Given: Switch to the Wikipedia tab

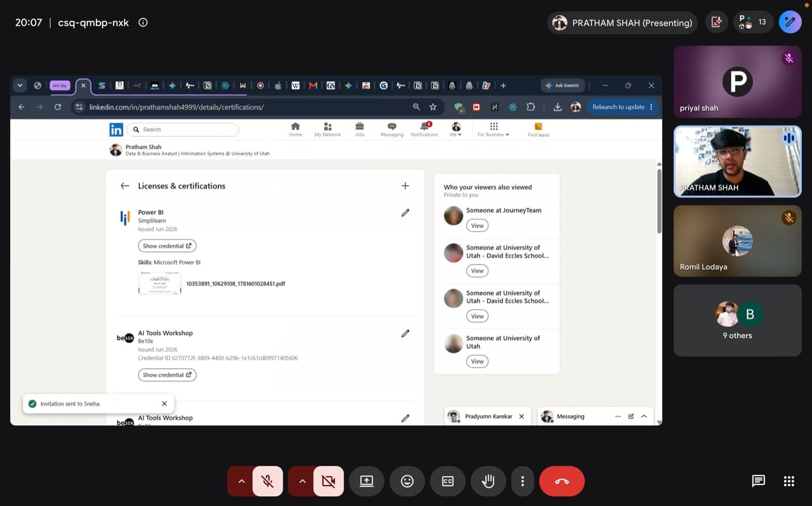Looking at the screenshot, I should [x=295, y=86].
